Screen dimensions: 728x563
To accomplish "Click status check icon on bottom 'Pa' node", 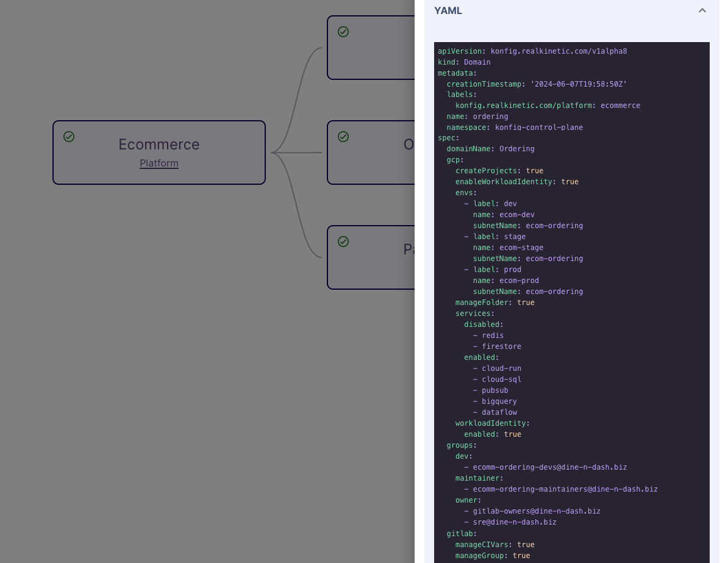I will (343, 242).
